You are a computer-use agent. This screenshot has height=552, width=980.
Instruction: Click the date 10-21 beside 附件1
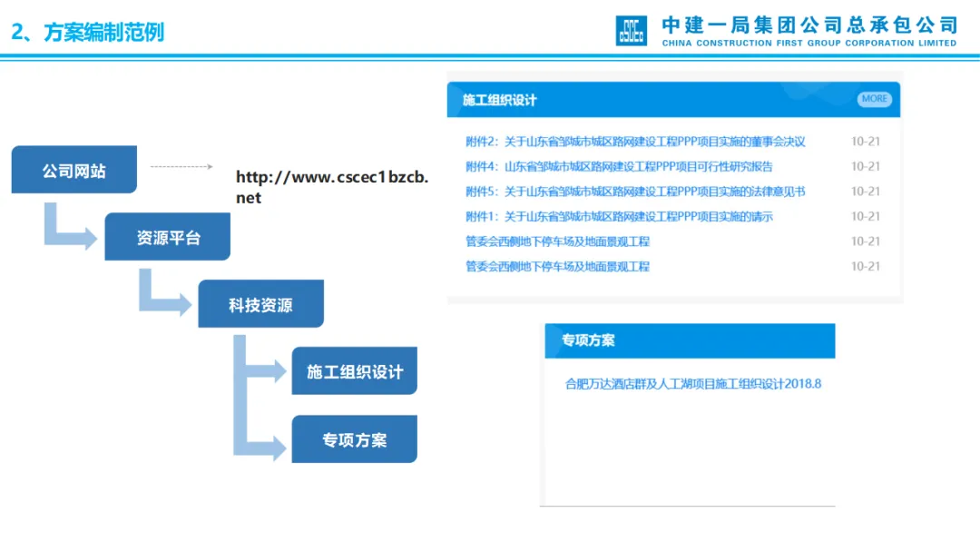click(866, 217)
